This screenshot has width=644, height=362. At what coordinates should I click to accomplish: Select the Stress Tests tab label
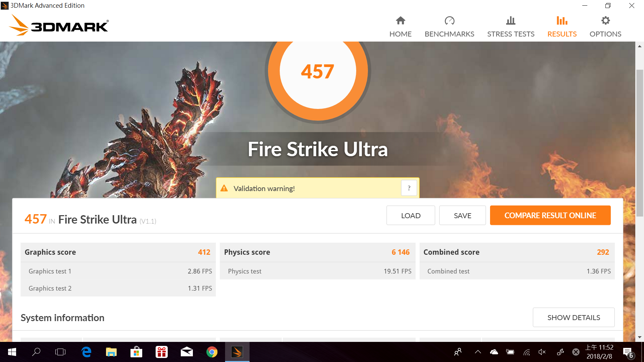[511, 34]
